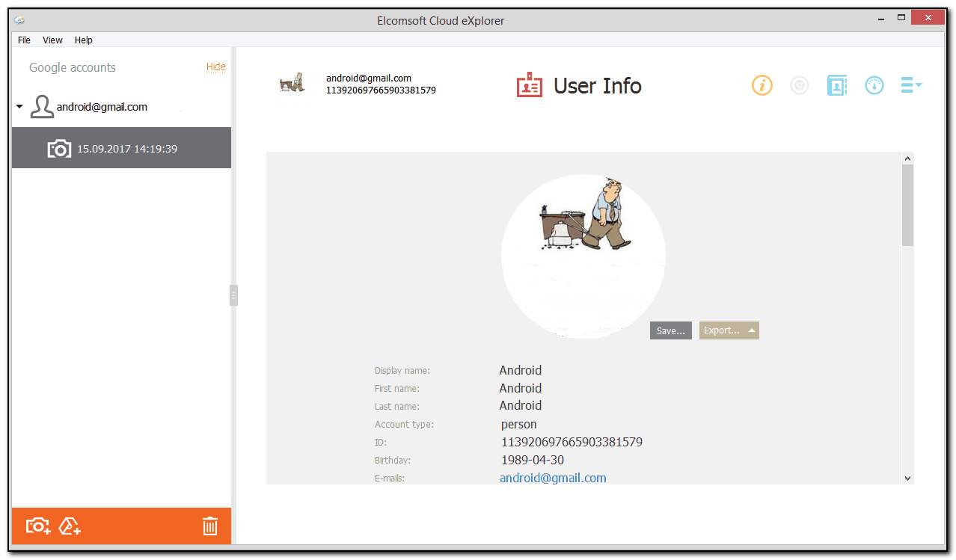
Task: Collapse the android@gmail.com account tree
Action: (19, 107)
